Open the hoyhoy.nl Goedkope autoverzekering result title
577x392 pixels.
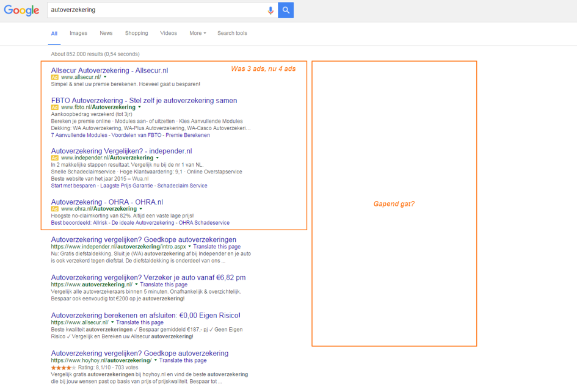coord(140,354)
